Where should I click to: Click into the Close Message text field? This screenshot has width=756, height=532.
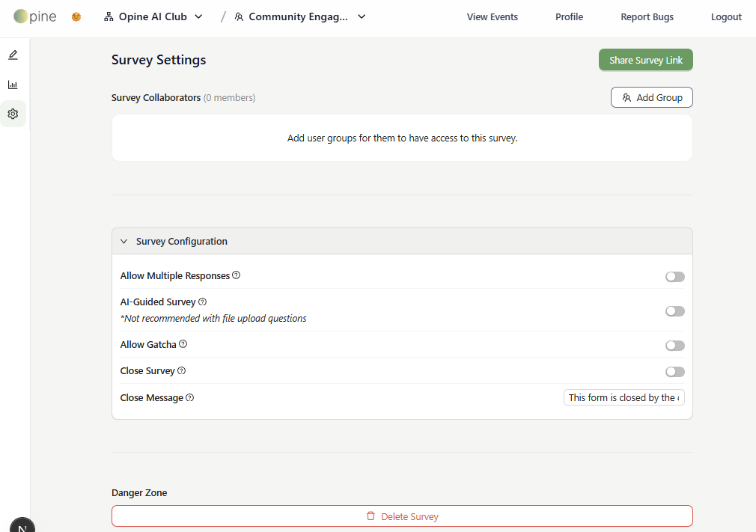tap(624, 397)
